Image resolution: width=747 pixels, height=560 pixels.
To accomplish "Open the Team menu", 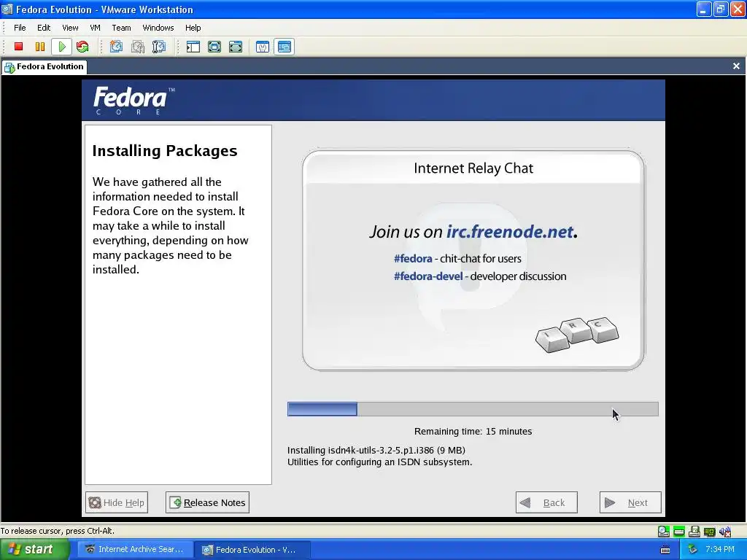I will 121,28.
